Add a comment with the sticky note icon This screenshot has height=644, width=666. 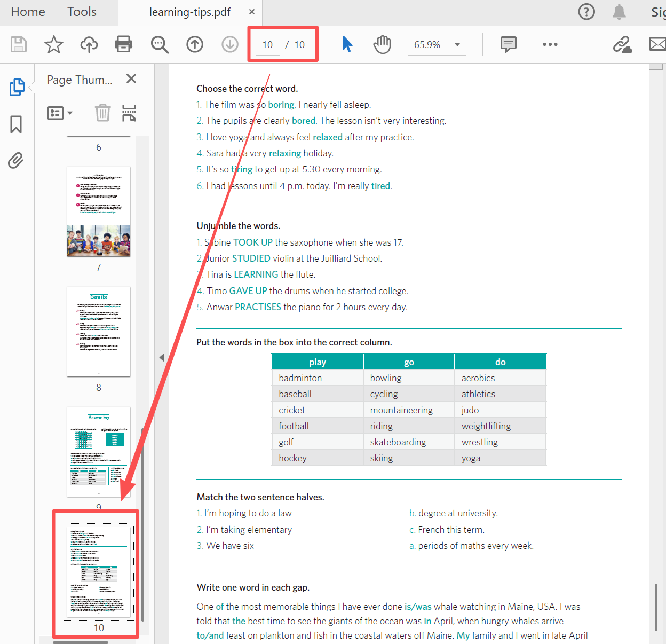click(508, 44)
